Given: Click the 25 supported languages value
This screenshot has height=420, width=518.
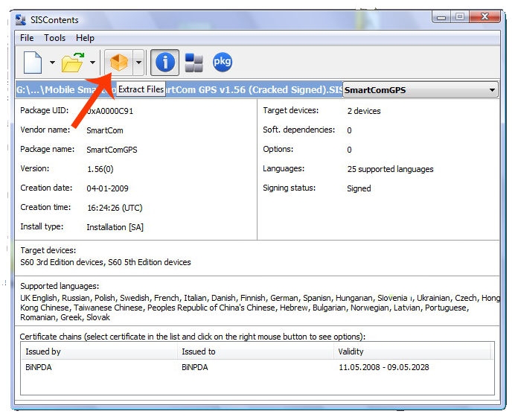Looking at the screenshot, I should click(390, 169).
